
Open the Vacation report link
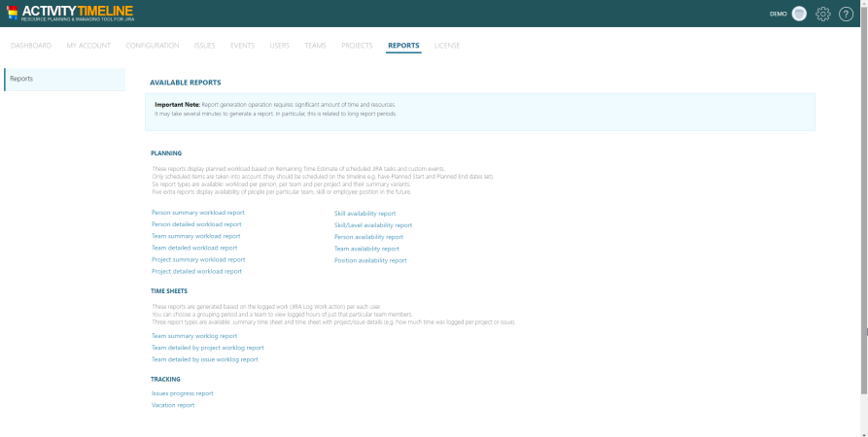[173, 405]
